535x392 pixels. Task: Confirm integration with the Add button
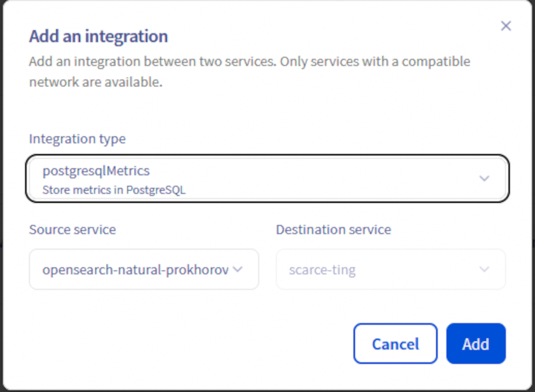click(475, 343)
